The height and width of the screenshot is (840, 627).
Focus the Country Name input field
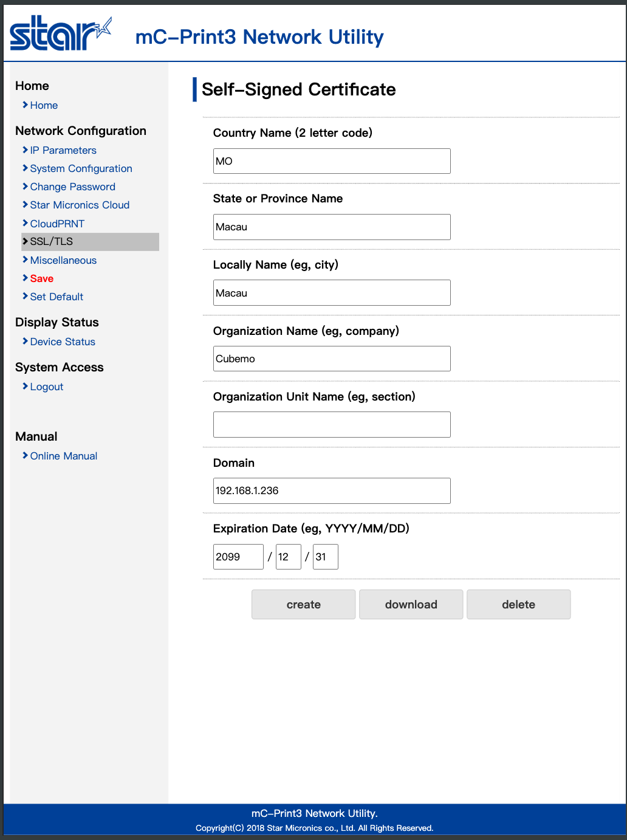[x=332, y=161]
